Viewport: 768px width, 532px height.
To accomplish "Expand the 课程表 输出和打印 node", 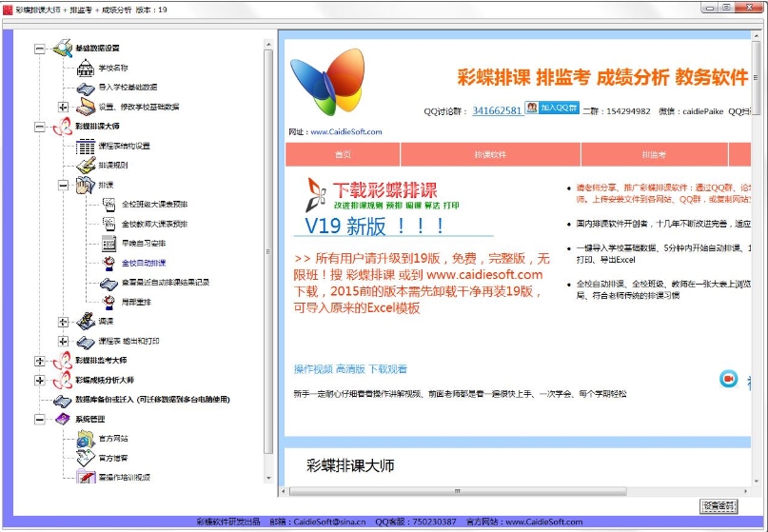I will (63, 341).
